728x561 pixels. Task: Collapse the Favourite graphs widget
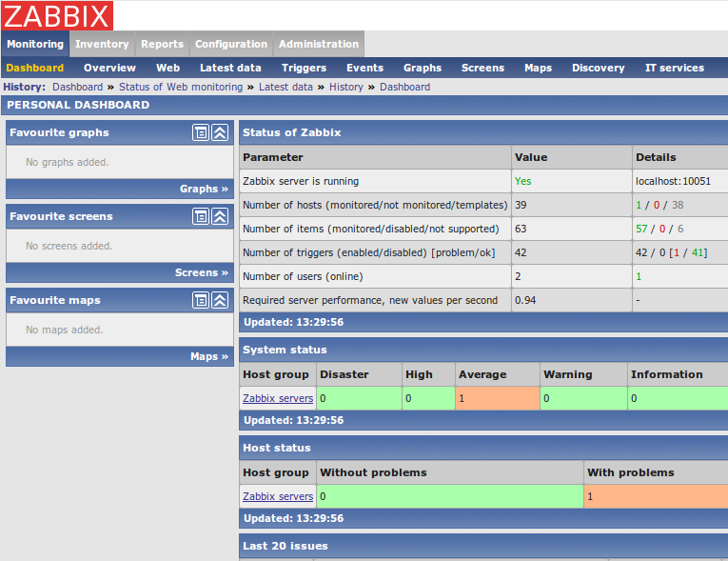(220, 132)
